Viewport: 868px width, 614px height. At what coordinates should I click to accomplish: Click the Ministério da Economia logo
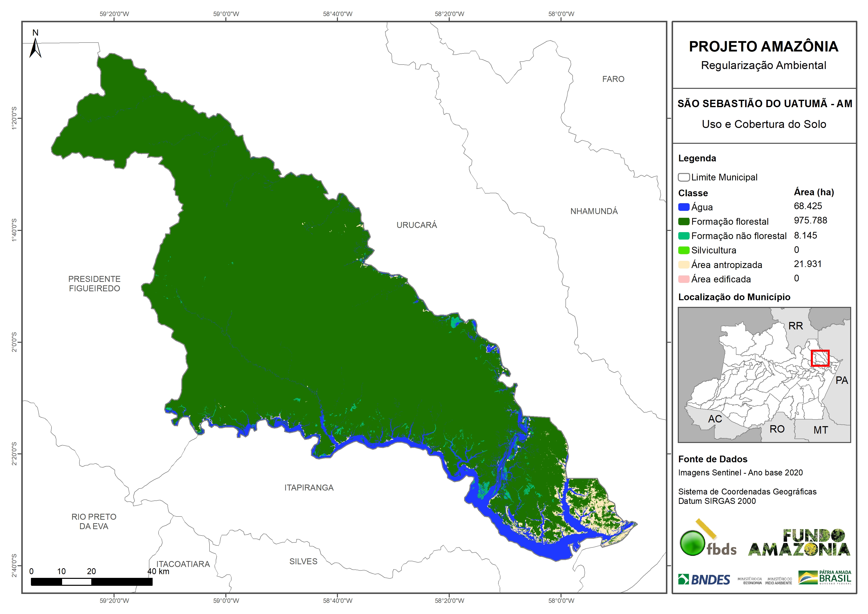click(x=750, y=581)
